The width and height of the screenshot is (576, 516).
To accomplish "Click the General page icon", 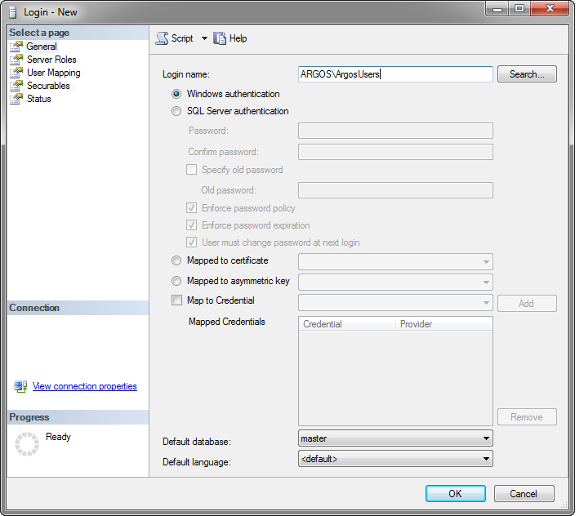I will tap(16, 47).
